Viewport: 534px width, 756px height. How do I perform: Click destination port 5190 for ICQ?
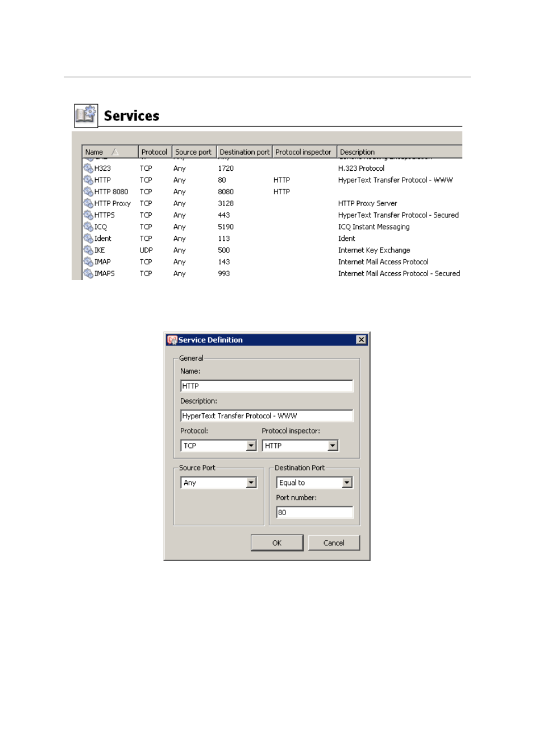pos(226,227)
